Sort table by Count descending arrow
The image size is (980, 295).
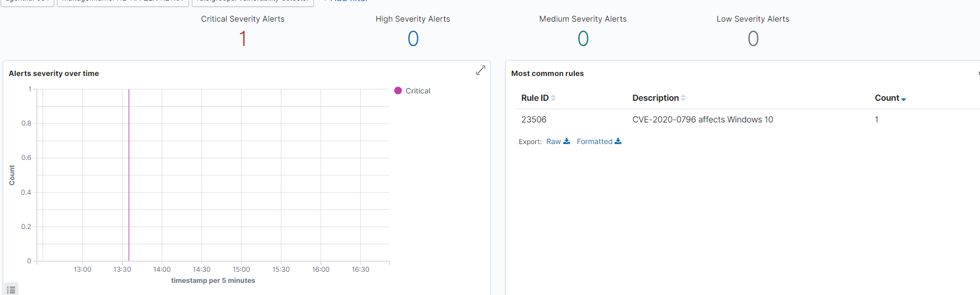[x=904, y=99]
